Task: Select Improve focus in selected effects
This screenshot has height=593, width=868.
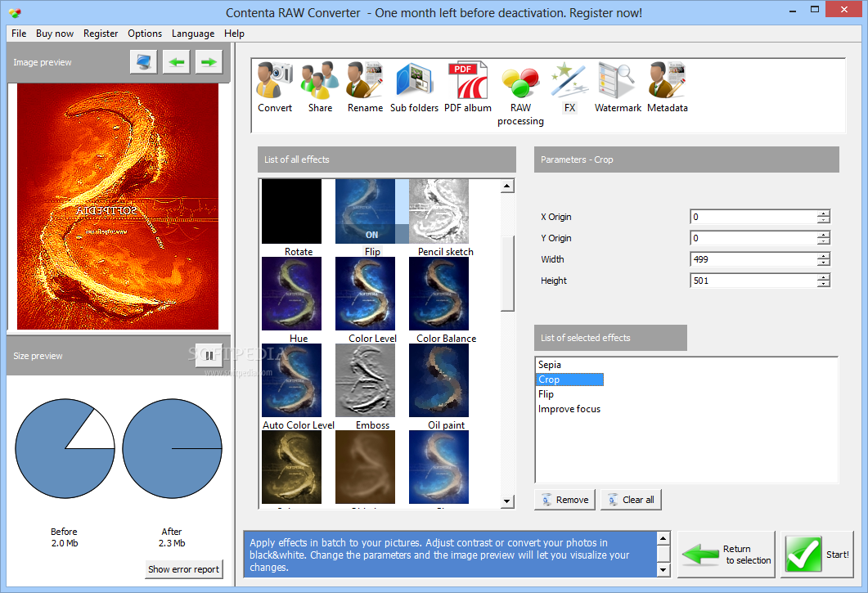Action: (569, 409)
